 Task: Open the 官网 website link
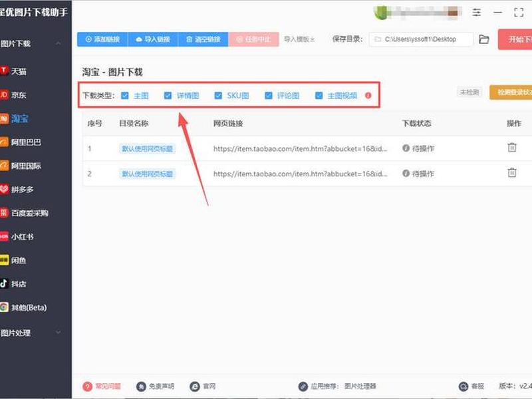tap(203, 386)
